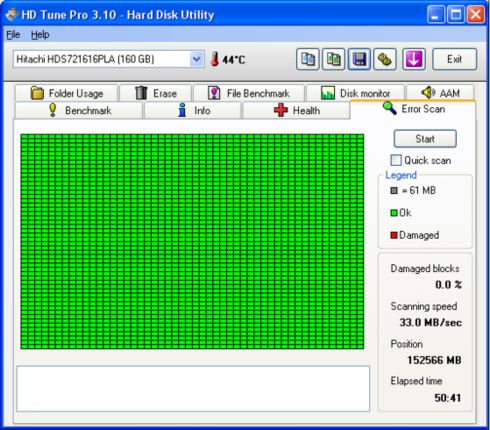Click the Exit button

tap(454, 59)
